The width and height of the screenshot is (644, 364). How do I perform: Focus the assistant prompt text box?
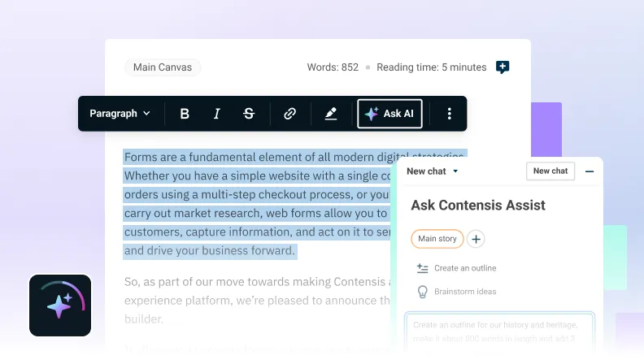tap(499, 333)
